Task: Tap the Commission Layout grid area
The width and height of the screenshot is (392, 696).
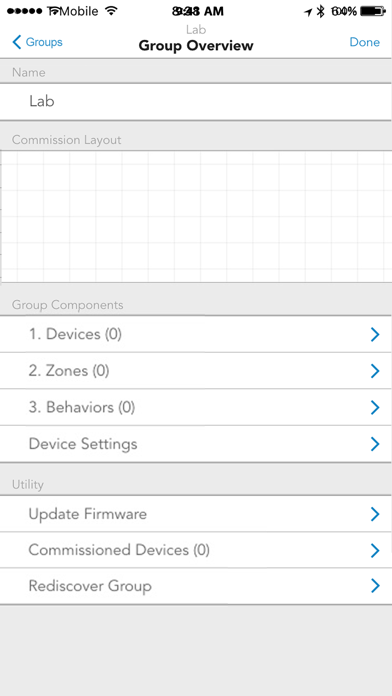Action: 196,216
